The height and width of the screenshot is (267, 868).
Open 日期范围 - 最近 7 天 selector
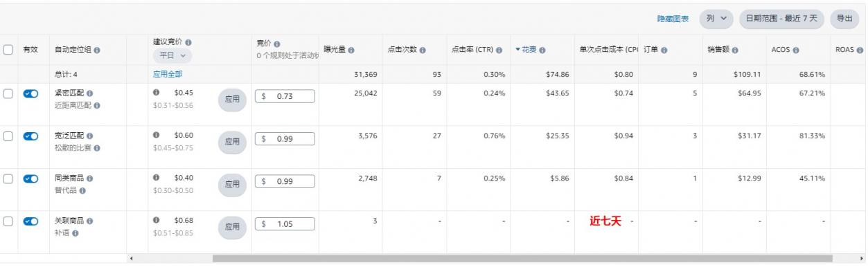coord(781,19)
